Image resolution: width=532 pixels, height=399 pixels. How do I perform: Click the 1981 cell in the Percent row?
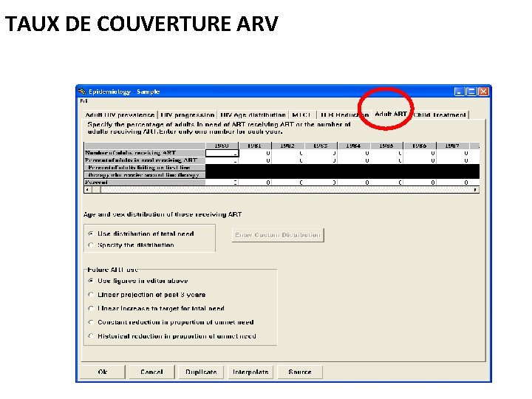[255, 183]
